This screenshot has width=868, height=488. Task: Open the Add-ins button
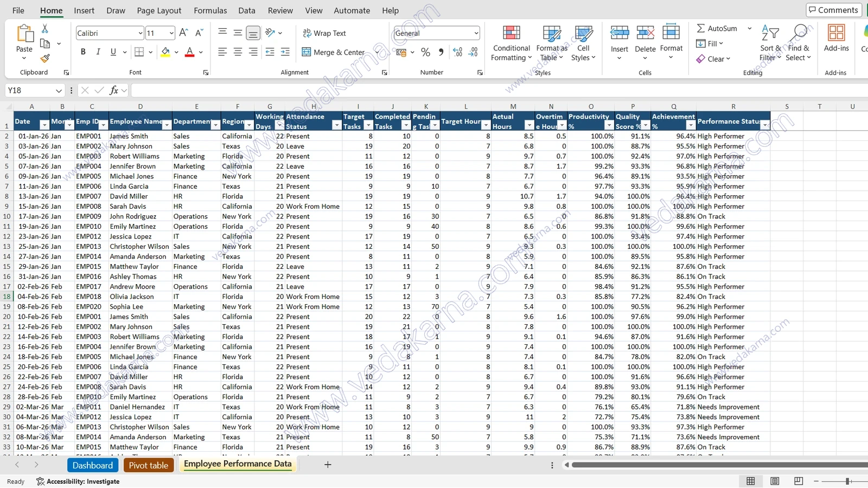836,38
